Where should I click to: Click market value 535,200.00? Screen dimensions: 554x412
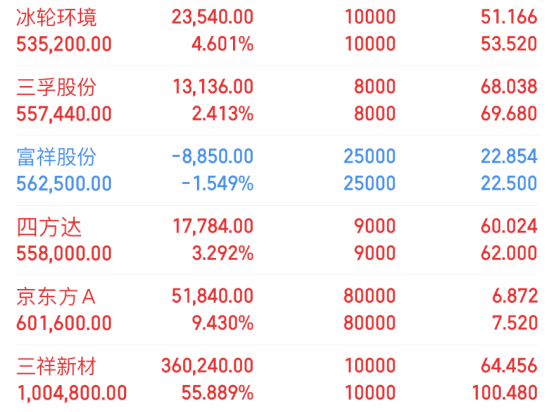[x=64, y=44]
